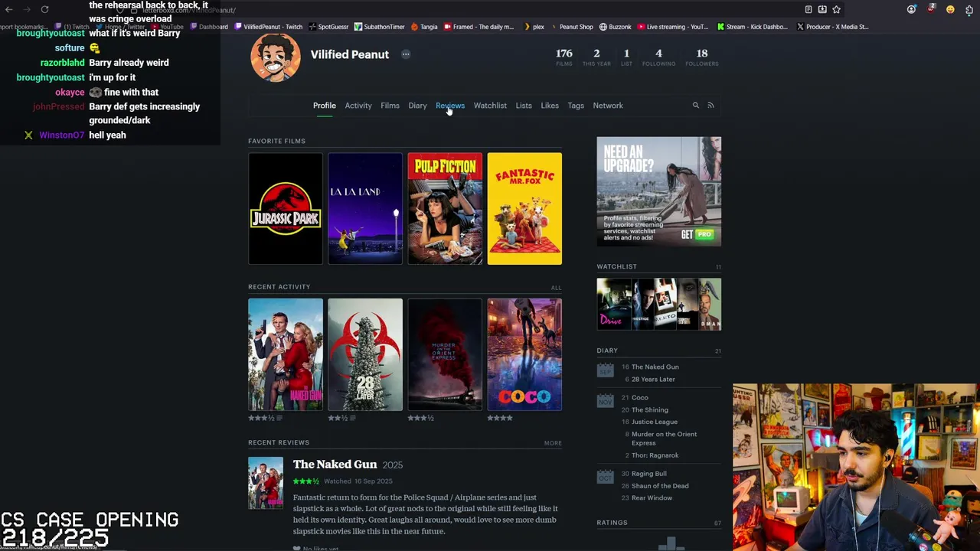Open The Naked Gun poster in Recent Activity

pos(286,354)
